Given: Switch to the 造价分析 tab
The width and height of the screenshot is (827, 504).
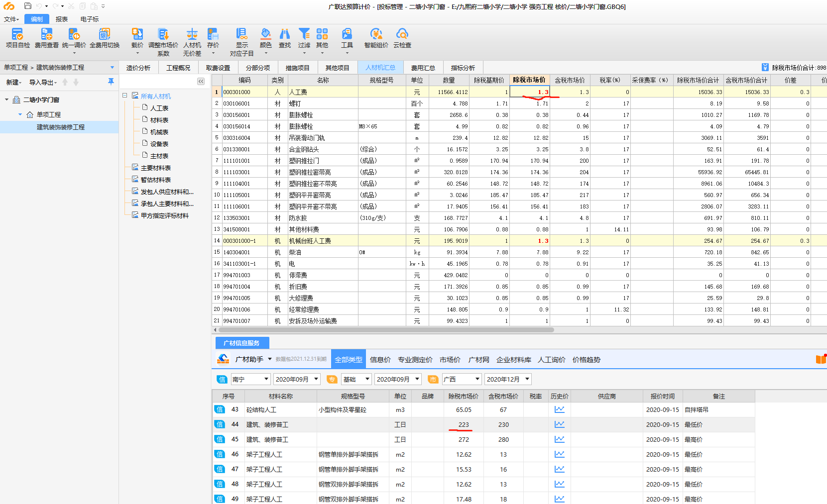Looking at the screenshot, I should pos(138,68).
